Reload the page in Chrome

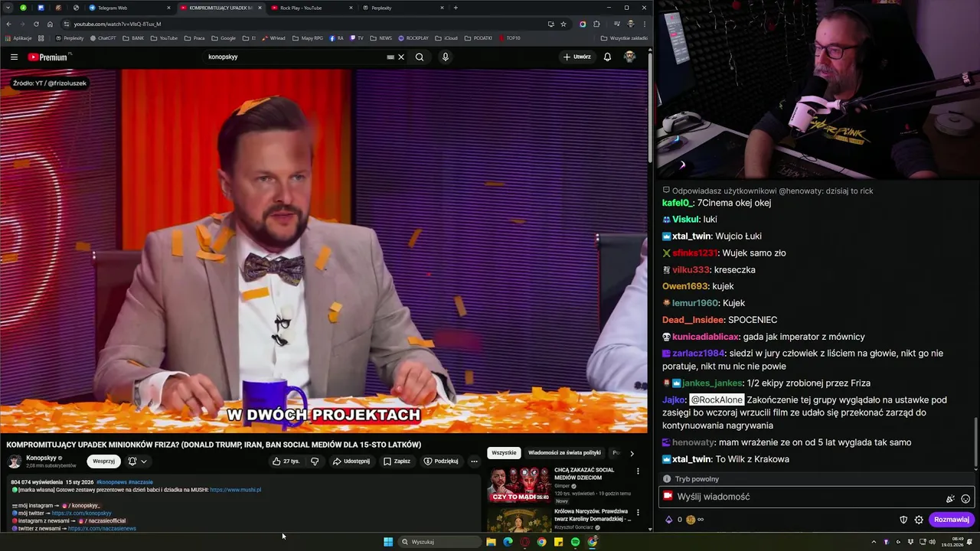pos(36,24)
